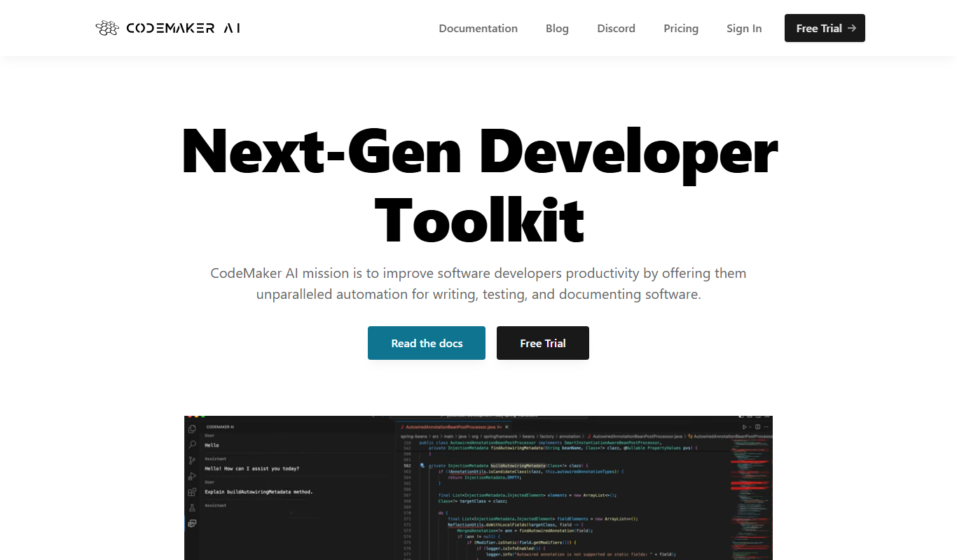This screenshot has height=560, width=957.
Task: Click Explorer files icon in demo sidebar
Action: tap(192, 429)
